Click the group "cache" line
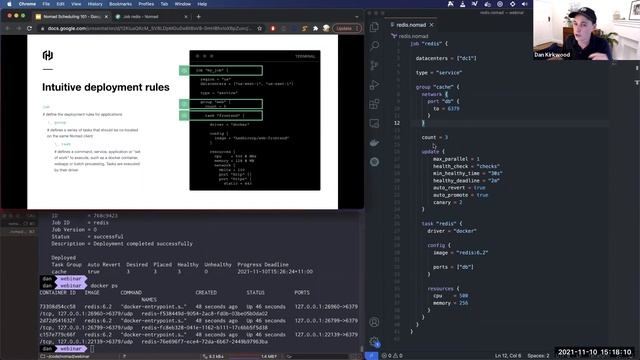The width and height of the screenshot is (640, 360). (x=438, y=87)
